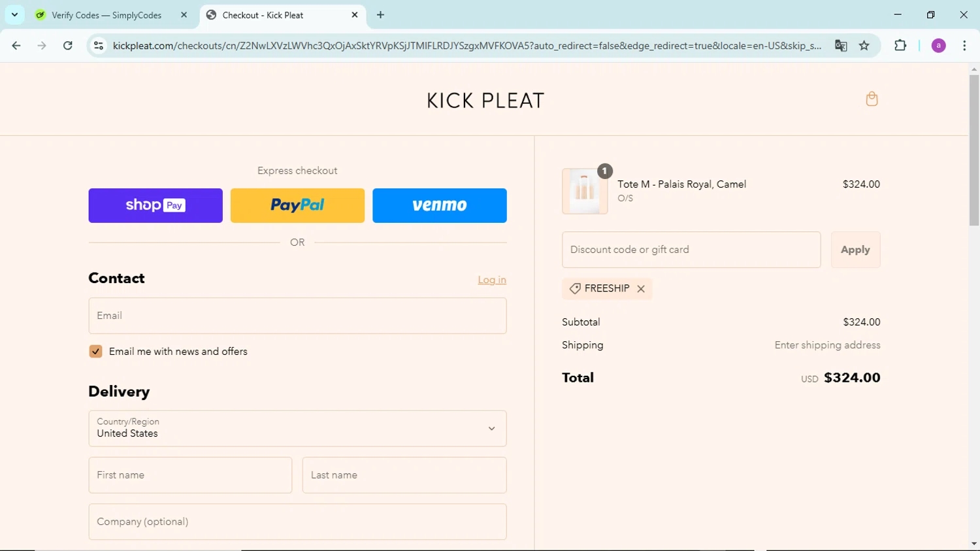The height and width of the screenshot is (551, 980).
Task: Focus the Company (optional) field
Action: click(297, 522)
